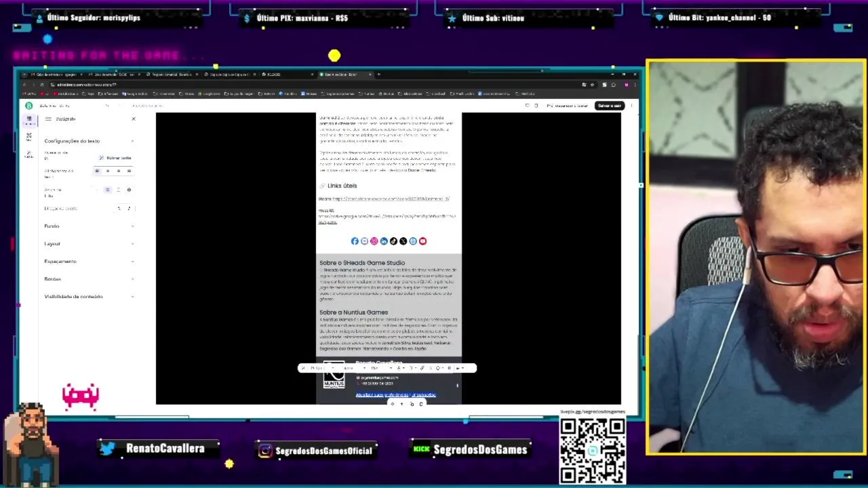Viewport: 868px width, 488px height.
Task: Select the Links úteis heading
Action: (342, 186)
